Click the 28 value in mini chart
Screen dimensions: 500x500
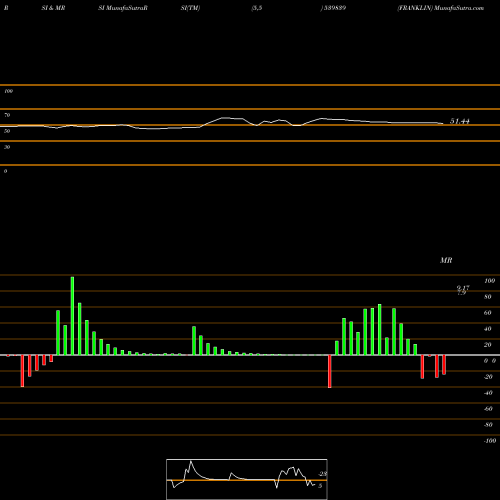point(323,474)
